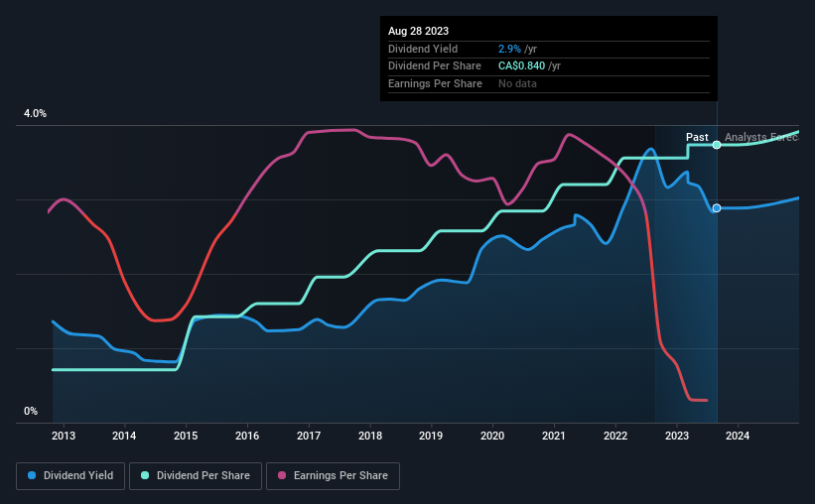Click the No data earnings value

(518, 83)
